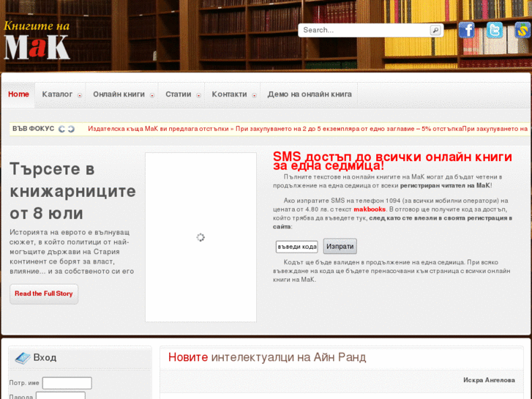This screenshot has width=532, height=399.
Task: Click the author name Искра Ангелова
Action: coord(490,380)
